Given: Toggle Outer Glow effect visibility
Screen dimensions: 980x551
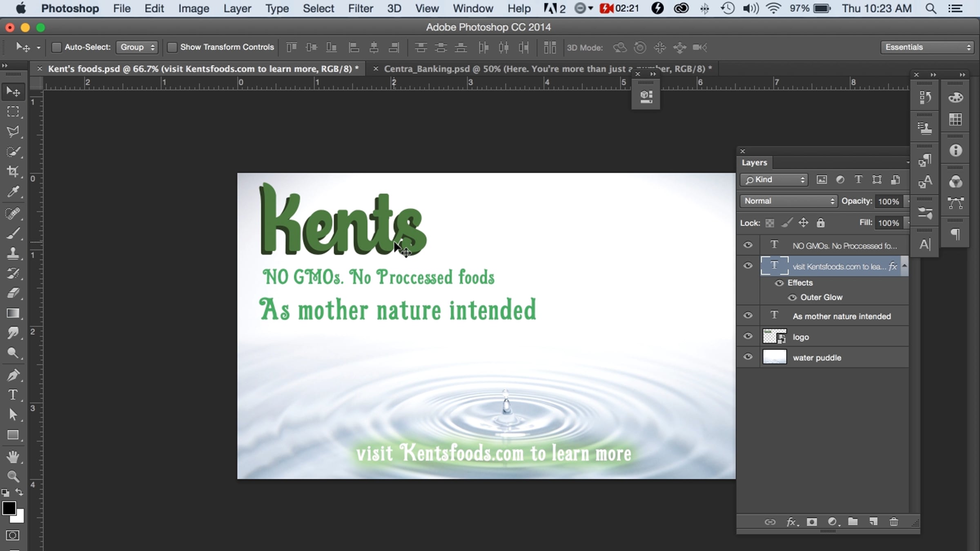Looking at the screenshot, I should point(792,298).
